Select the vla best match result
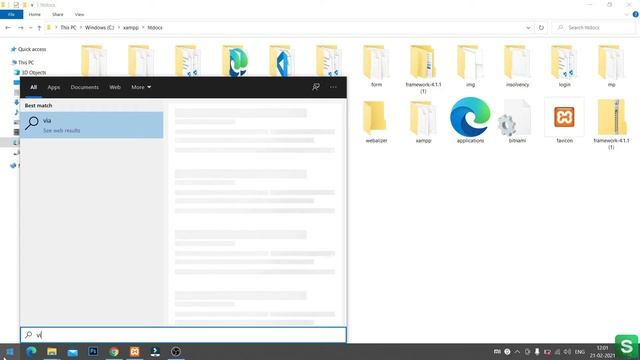The image size is (640, 360). coord(92,125)
